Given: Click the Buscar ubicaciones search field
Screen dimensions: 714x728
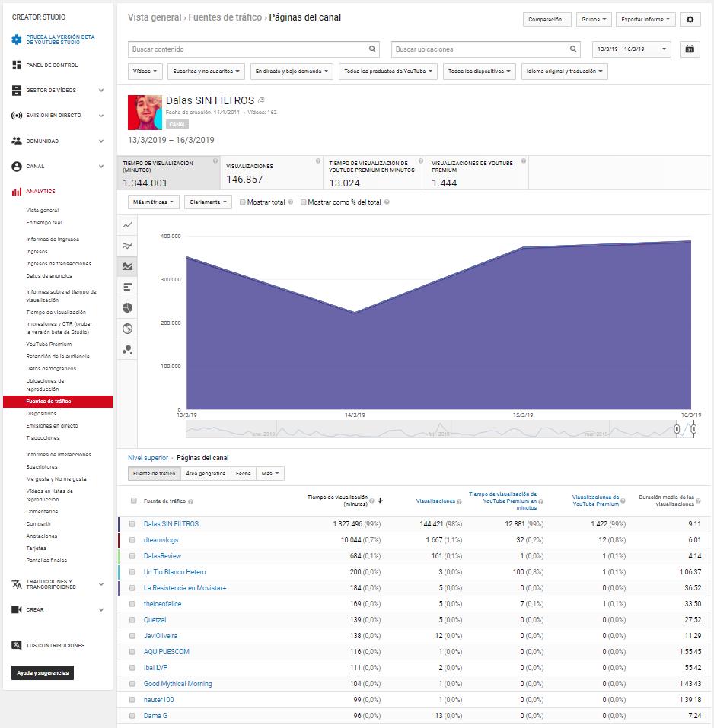Looking at the screenshot, I should tap(486, 49).
